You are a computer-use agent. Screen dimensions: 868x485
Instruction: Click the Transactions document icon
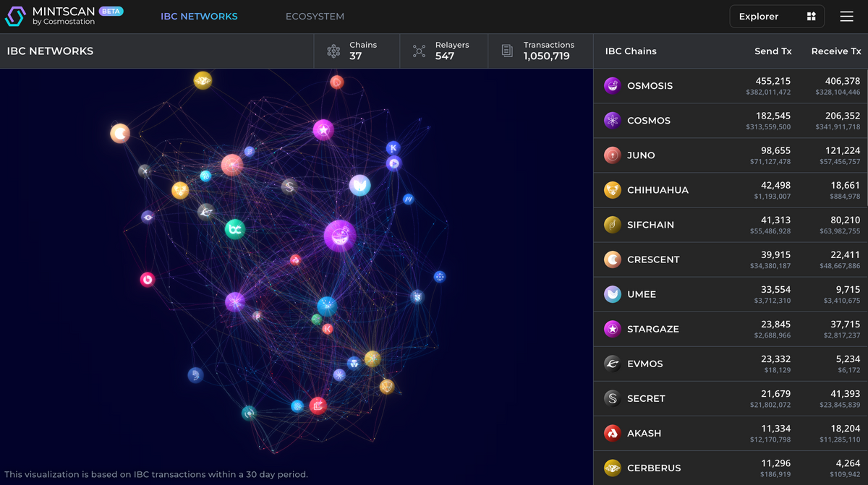pyautogui.click(x=507, y=51)
